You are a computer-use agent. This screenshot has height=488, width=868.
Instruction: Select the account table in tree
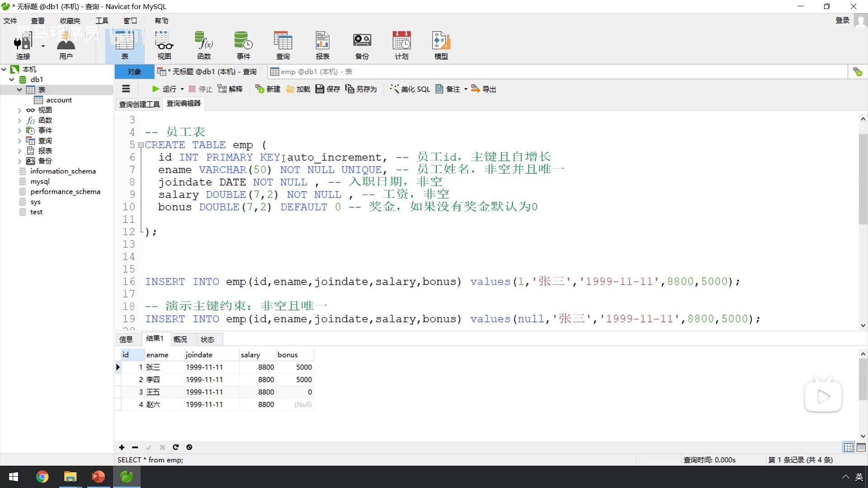tap(59, 100)
